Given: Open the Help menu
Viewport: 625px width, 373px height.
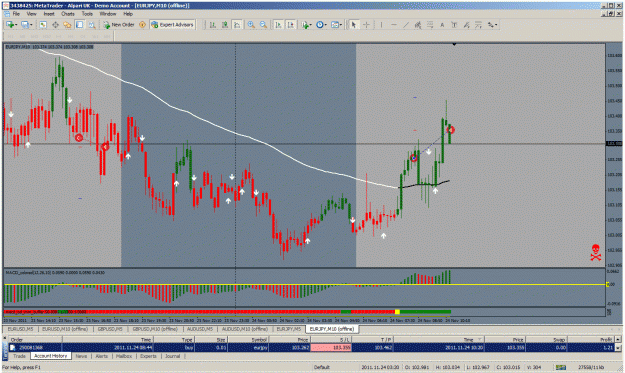Looking at the screenshot, I should coord(128,14).
